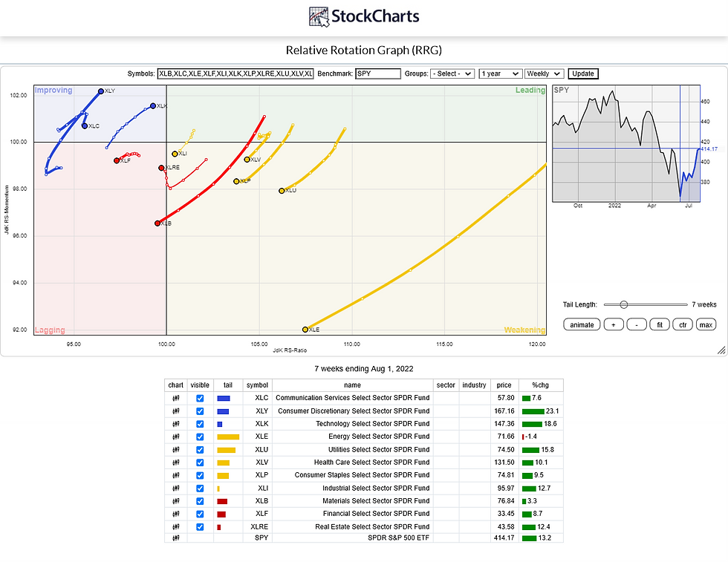Uncheck XLC visibility checkbox

pos(200,398)
